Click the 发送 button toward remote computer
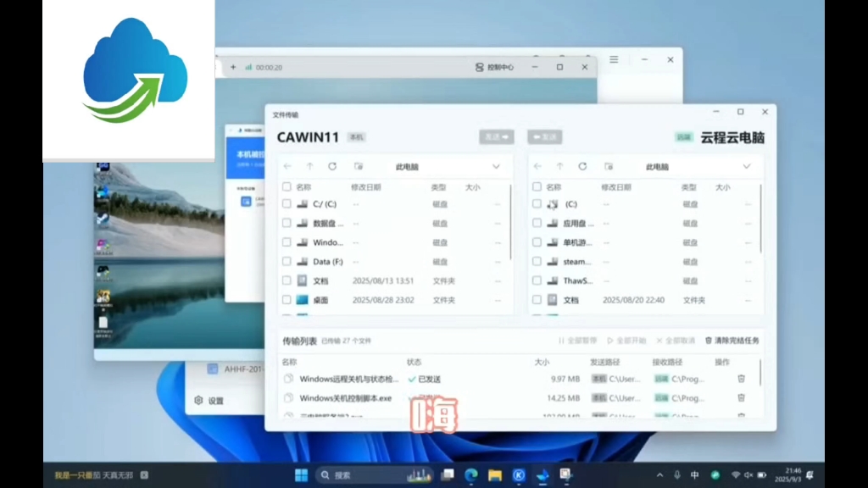868x488 pixels. pos(497,136)
